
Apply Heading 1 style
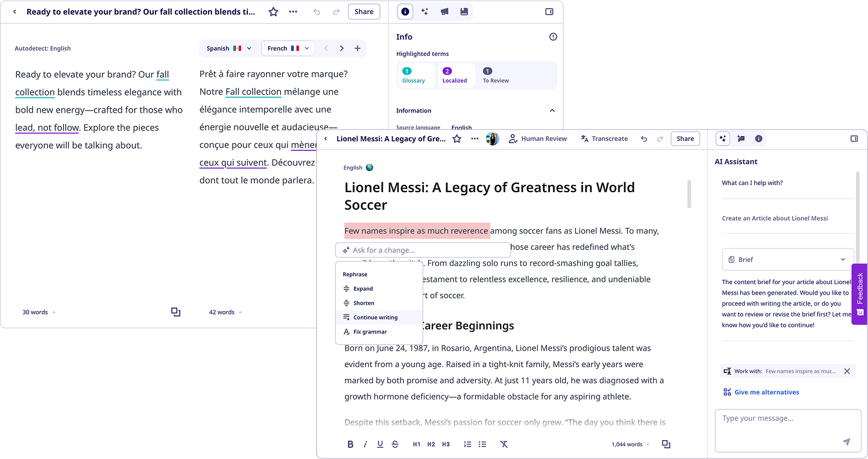click(x=416, y=444)
